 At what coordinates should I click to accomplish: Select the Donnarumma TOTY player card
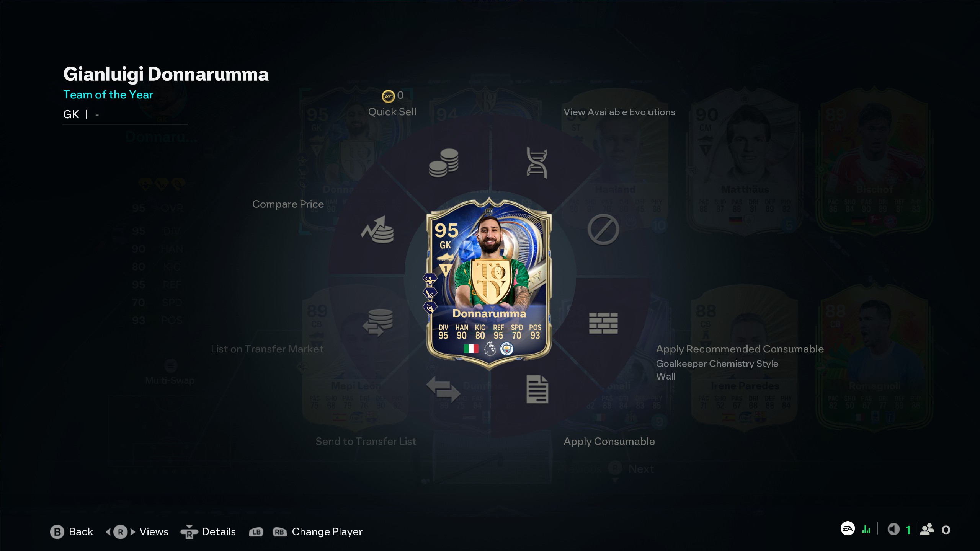(x=489, y=284)
